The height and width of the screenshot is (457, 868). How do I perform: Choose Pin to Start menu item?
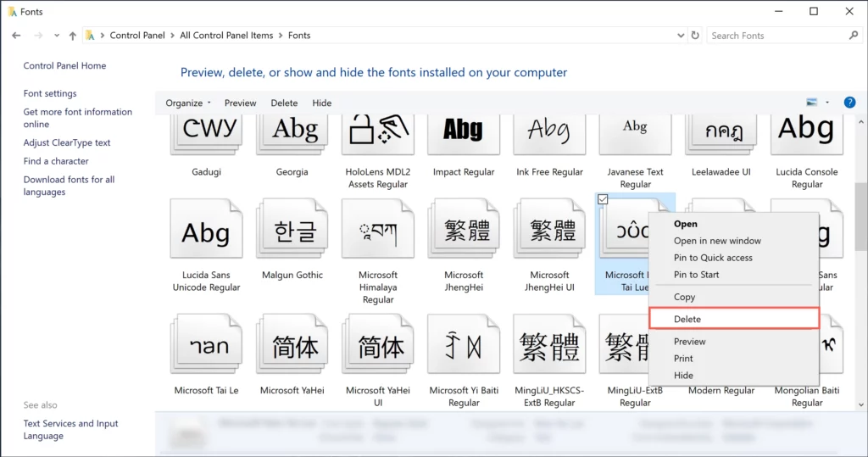coord(733,274)
